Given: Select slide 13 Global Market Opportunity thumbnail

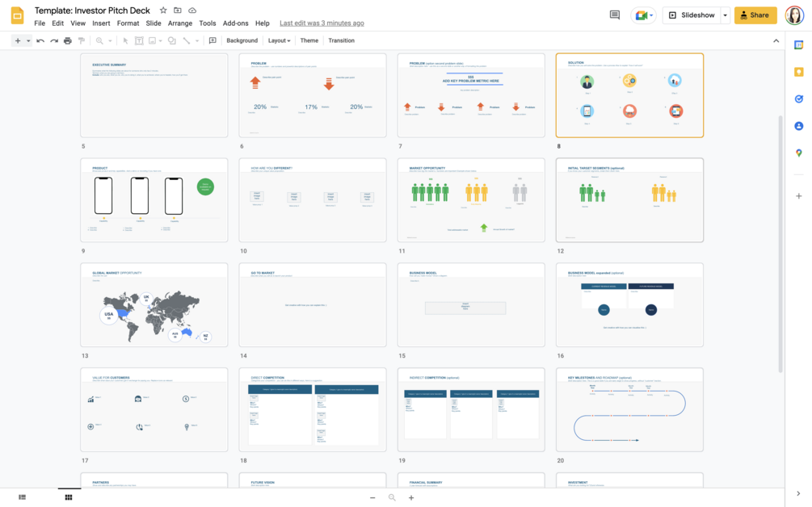Looking at the screenshot, I should click(x=154, y=304).
